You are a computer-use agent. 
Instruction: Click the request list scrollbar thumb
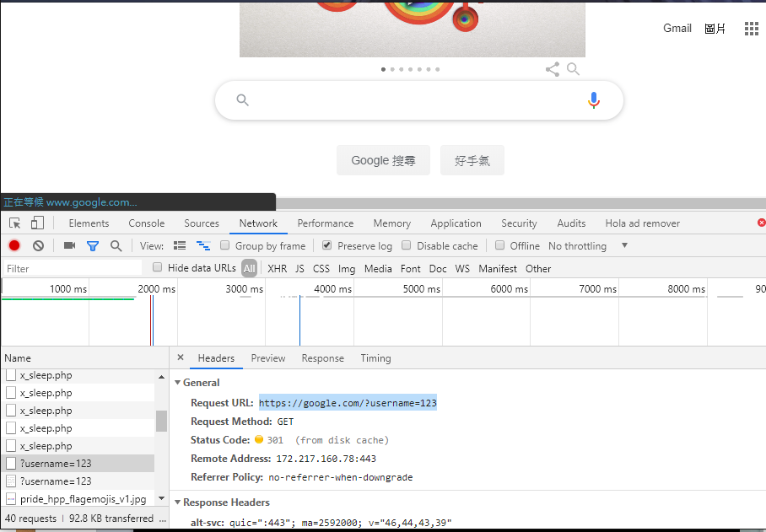pyautogui.click(x=161, y=421)
